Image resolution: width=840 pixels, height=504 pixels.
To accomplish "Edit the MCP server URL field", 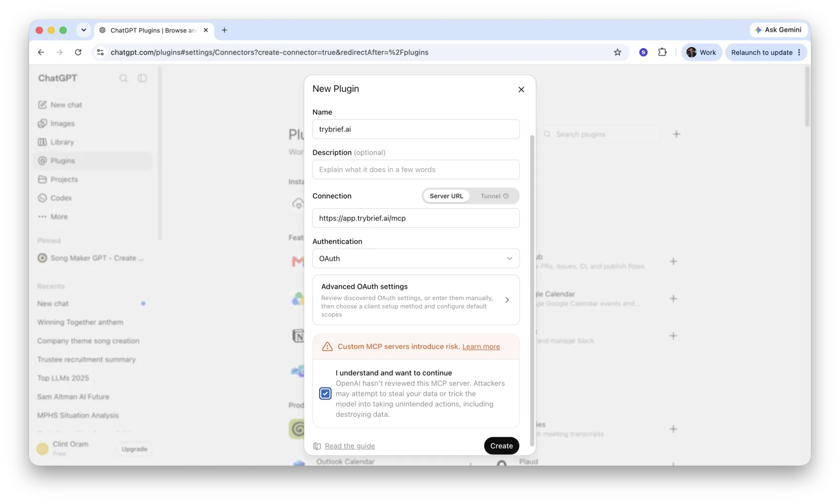I will tap(416, 218).
